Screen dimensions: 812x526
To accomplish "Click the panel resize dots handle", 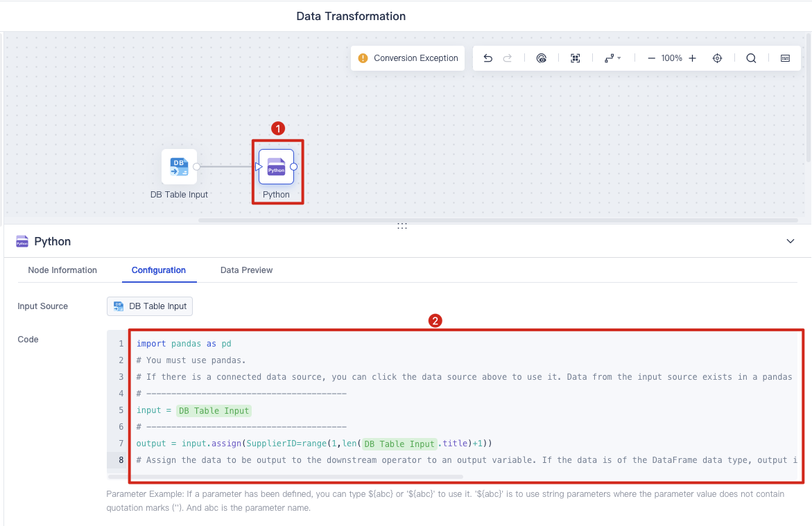I will pyautogui.click(x=402, y=226).
